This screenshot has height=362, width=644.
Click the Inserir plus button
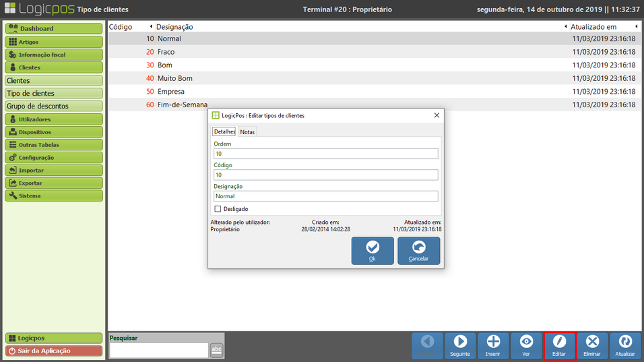pos(493,345)
